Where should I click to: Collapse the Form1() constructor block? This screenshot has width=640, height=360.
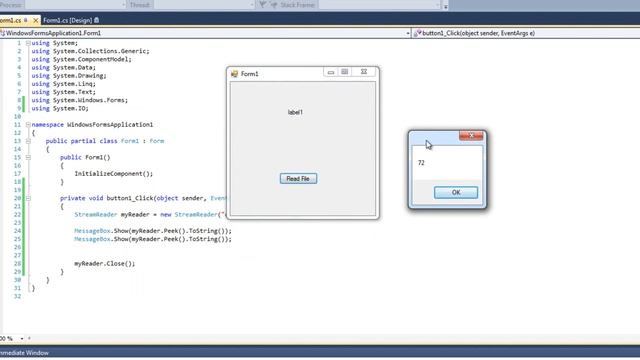pyautogui.click(x=28, y=157)
